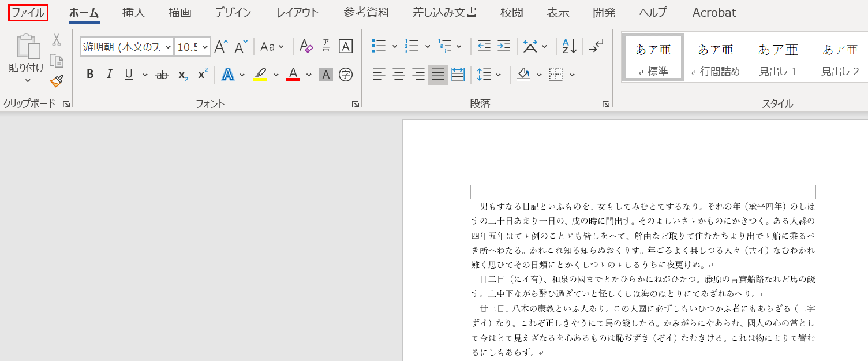
Task: Apply yellow highlight color
Action: 260,75
